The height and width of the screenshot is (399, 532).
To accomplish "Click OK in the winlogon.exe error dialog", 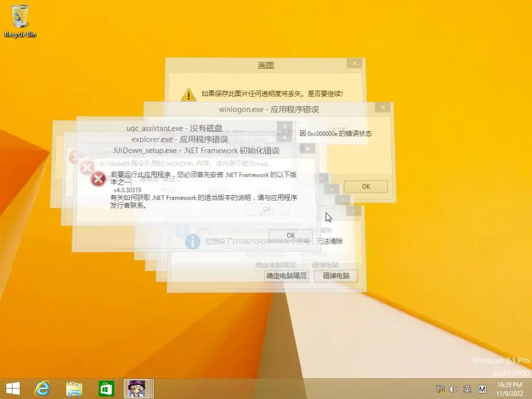I will (x=366, y=187).
